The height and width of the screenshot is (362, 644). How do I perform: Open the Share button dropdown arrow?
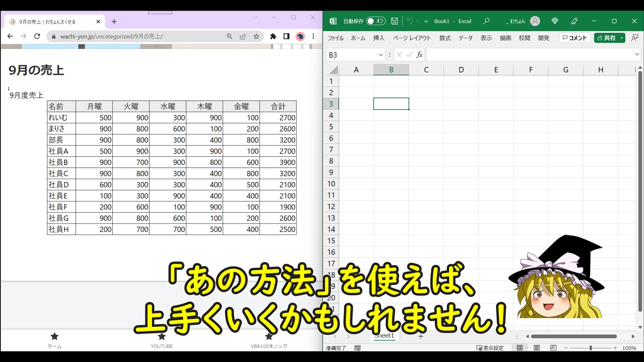coord(622,38)
